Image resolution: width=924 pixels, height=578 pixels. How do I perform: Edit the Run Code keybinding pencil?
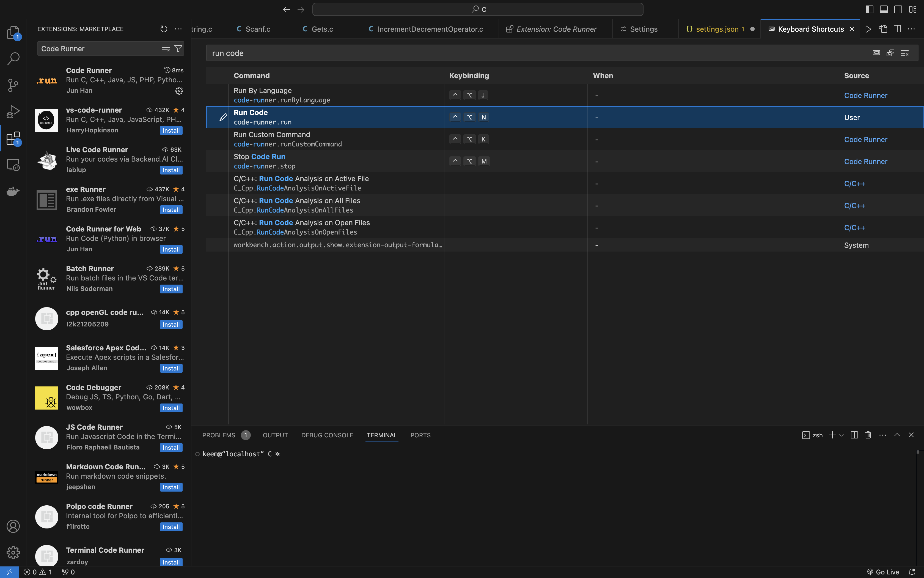(223, 117)
